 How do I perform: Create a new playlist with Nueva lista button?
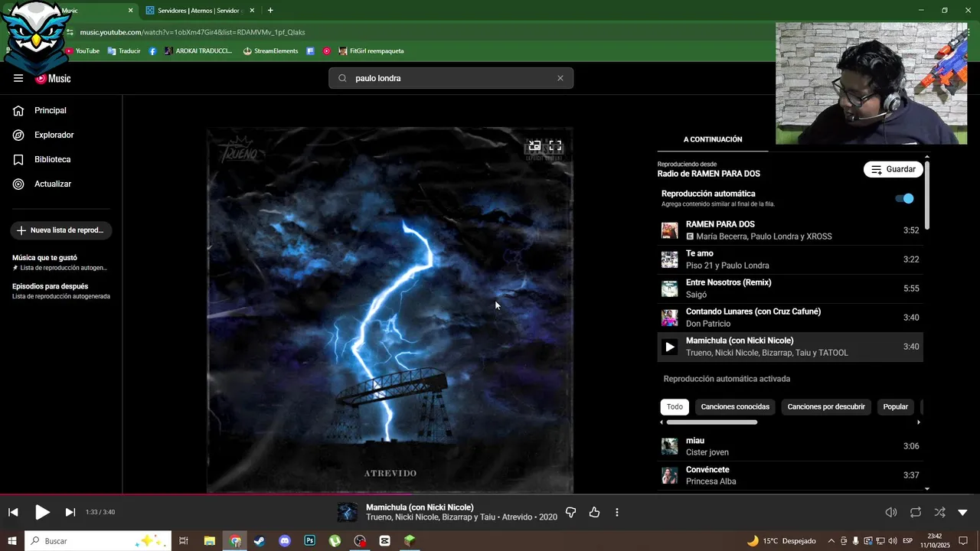[x=61, y=230]
